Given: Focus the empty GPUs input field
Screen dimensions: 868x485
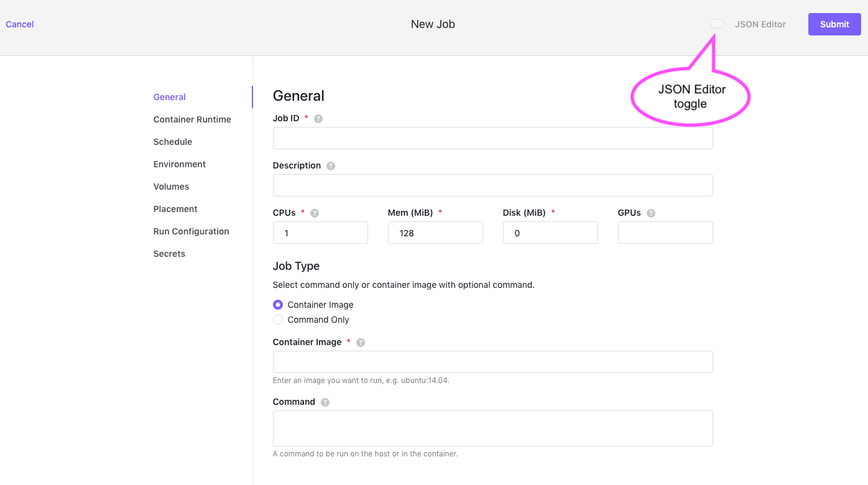Looking at the screenshot, I should [x=665, y=233].
